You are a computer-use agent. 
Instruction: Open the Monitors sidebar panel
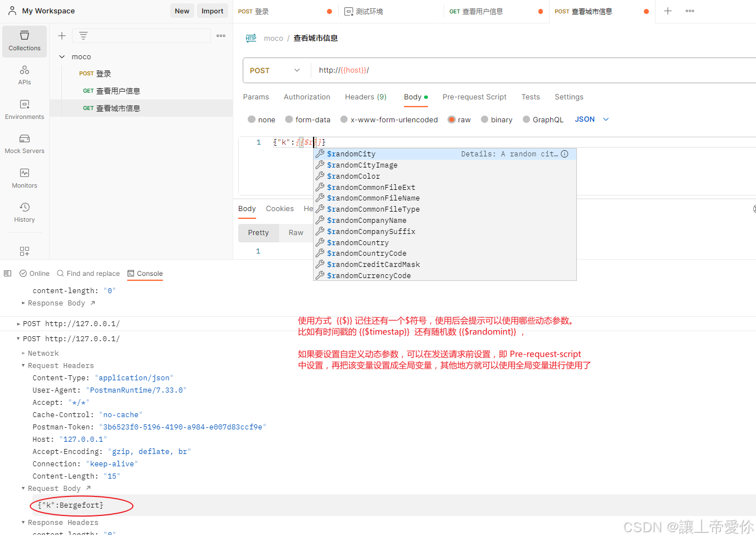coord(25,179)
